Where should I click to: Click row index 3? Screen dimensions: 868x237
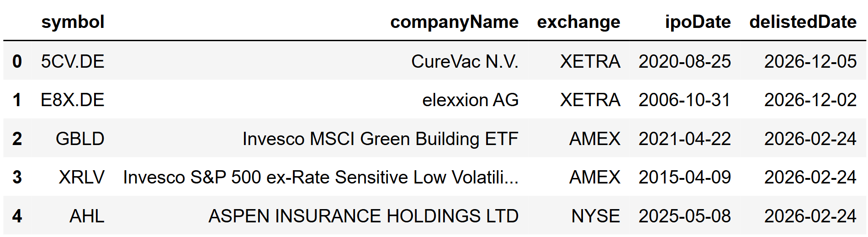17,177
